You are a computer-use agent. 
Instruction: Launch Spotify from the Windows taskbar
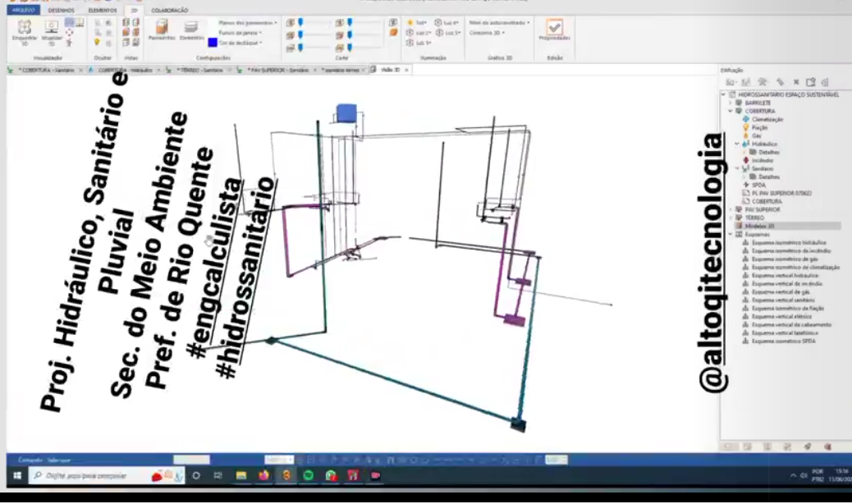tap(308, 476)
